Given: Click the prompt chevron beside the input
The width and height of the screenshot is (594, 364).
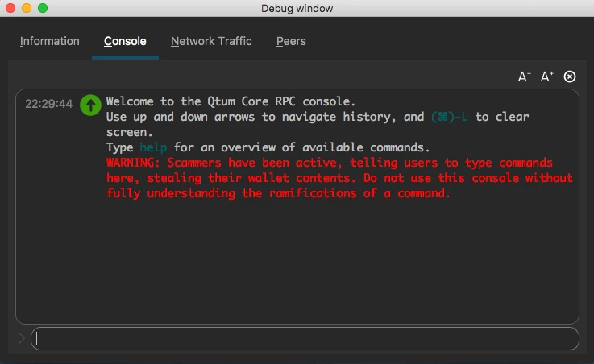Looking at the screenshot, I should tap(22, 338).
